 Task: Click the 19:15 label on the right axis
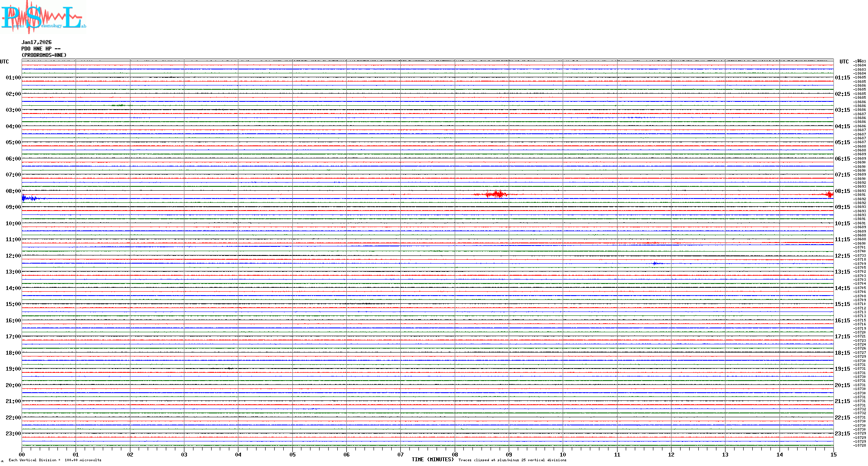[x=842, y=369]
